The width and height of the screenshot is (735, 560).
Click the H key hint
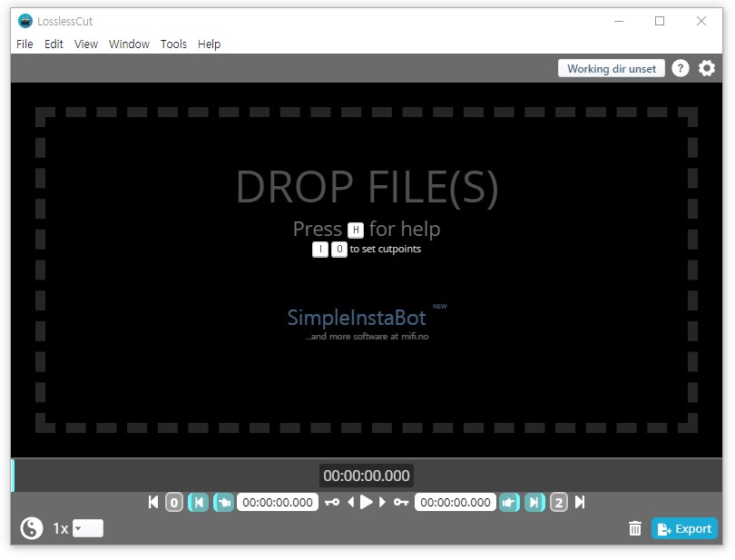[356, 230]
